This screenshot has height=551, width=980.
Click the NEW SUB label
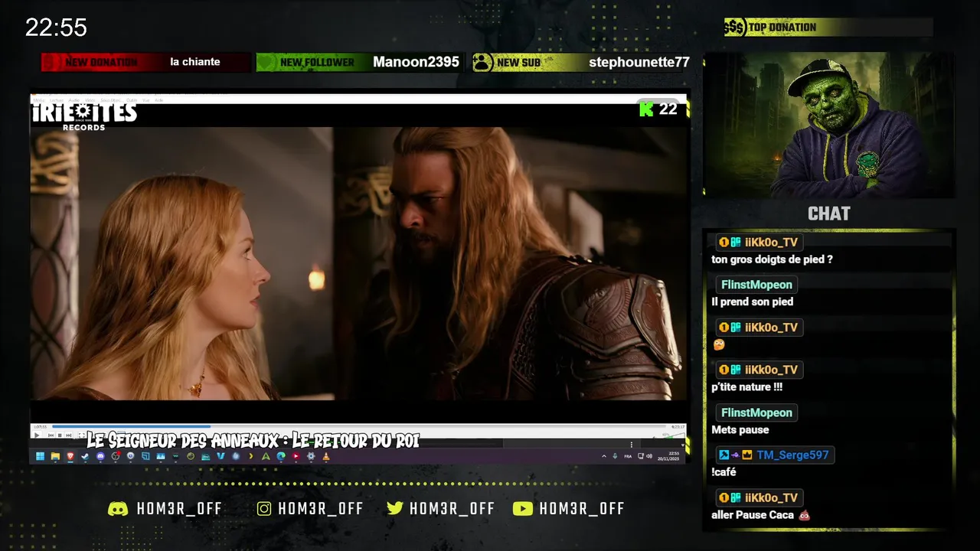pyautogui.click(x=518, y=62)
